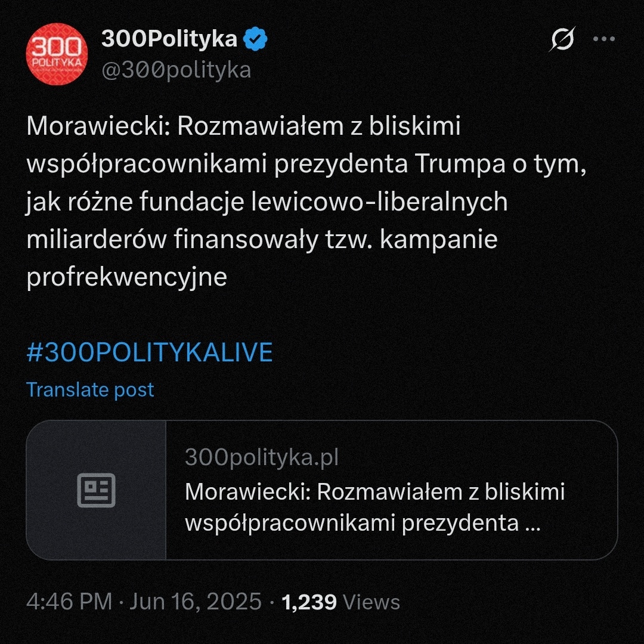
Task: Open the 300polityka.pl domain in card
Action: click(x=262, y=457)
